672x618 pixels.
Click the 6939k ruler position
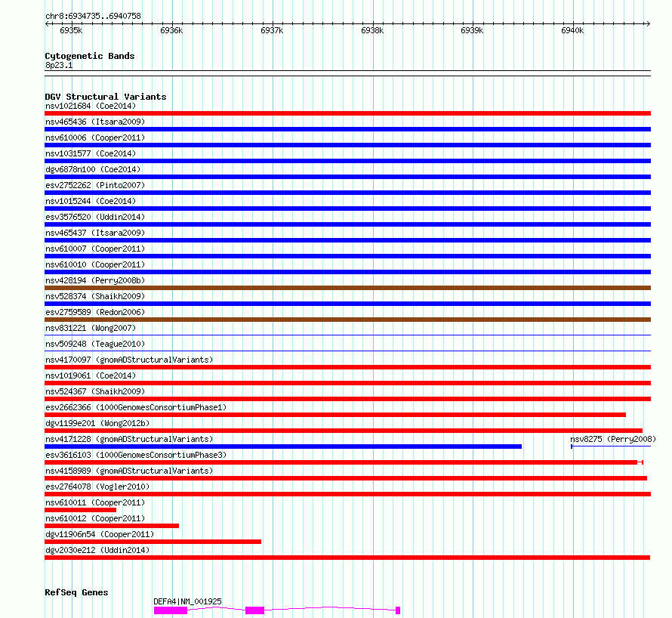[x=472, y=30]
